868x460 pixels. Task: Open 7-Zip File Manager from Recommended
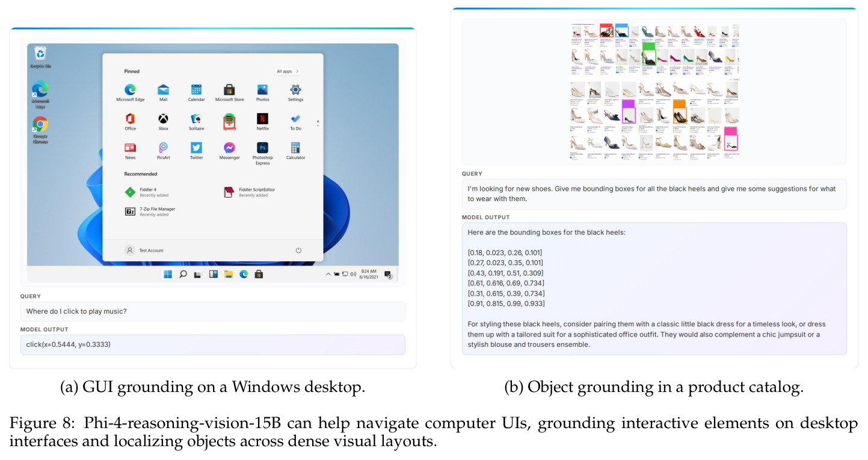click(x=150, y=211)
